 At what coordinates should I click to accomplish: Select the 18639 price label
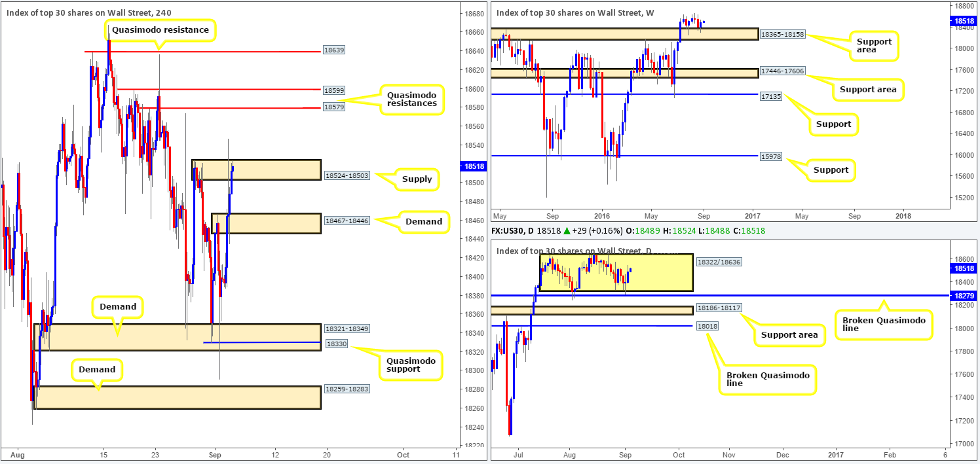point(334,50)
